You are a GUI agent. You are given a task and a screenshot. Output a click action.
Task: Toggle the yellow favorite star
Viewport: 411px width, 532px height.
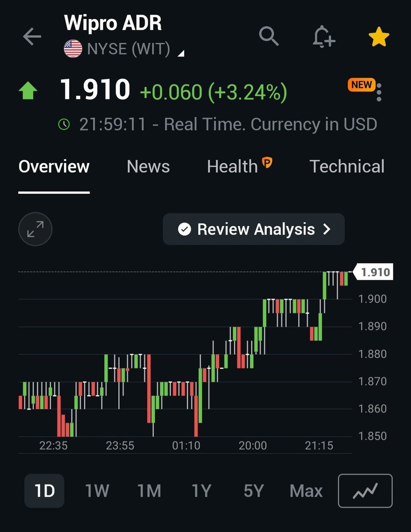pyautogui.click(x=379, y=37)
